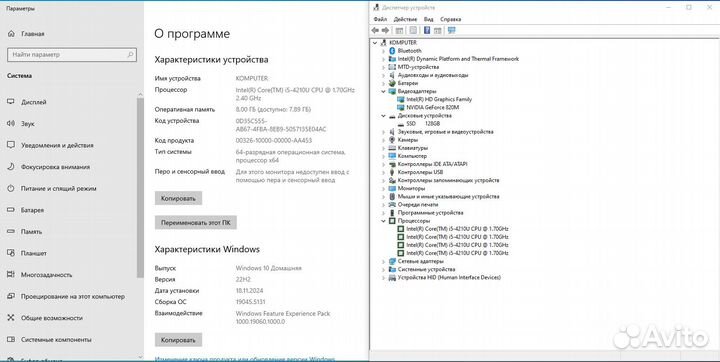Click the tablet icon beside Планшет
Viewport: 720px width, 362px height.
(x=11, y=253)
